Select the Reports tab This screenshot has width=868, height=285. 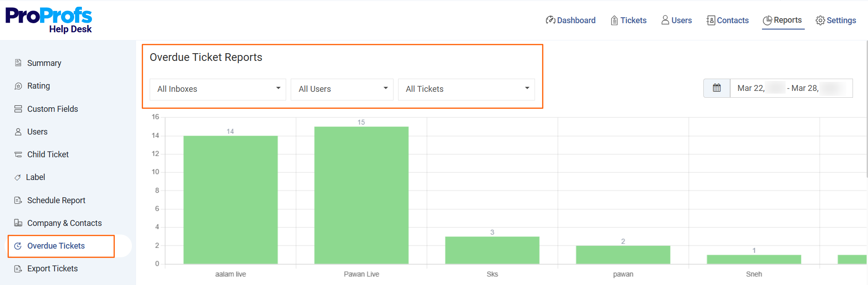click(783, 20)
